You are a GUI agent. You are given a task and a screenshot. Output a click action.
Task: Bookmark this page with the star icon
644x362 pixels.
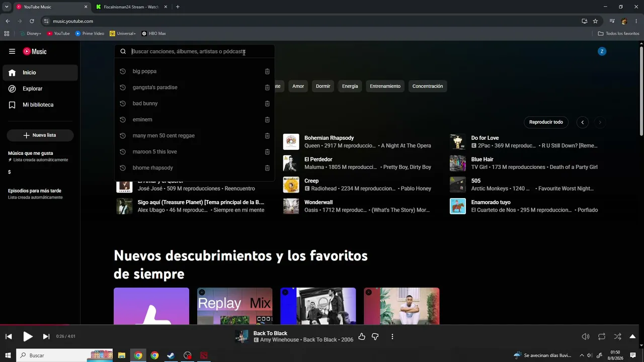coord(595,21)
